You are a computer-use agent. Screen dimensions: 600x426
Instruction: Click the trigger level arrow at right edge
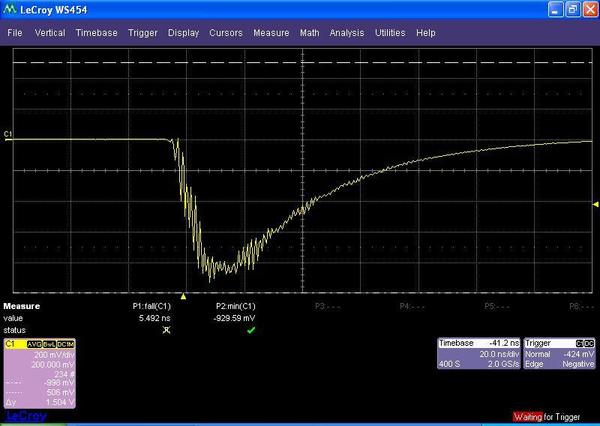coord(595,203)
